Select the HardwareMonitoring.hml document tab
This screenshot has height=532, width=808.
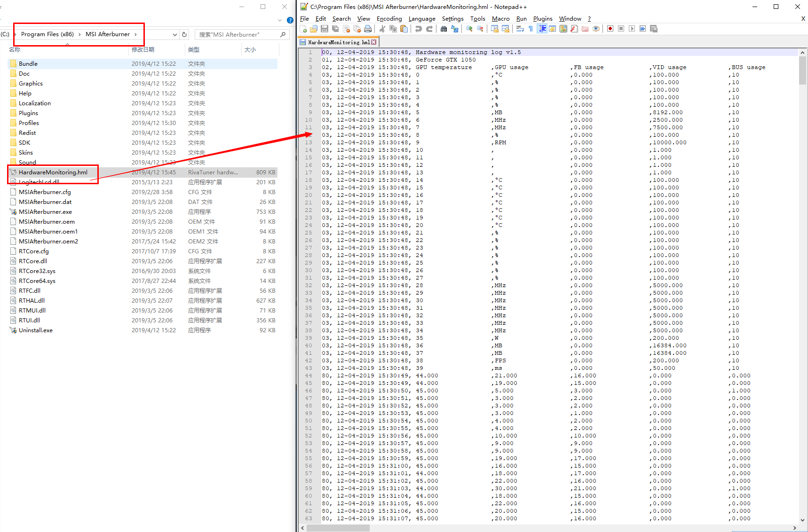click(x=339, y=42)
